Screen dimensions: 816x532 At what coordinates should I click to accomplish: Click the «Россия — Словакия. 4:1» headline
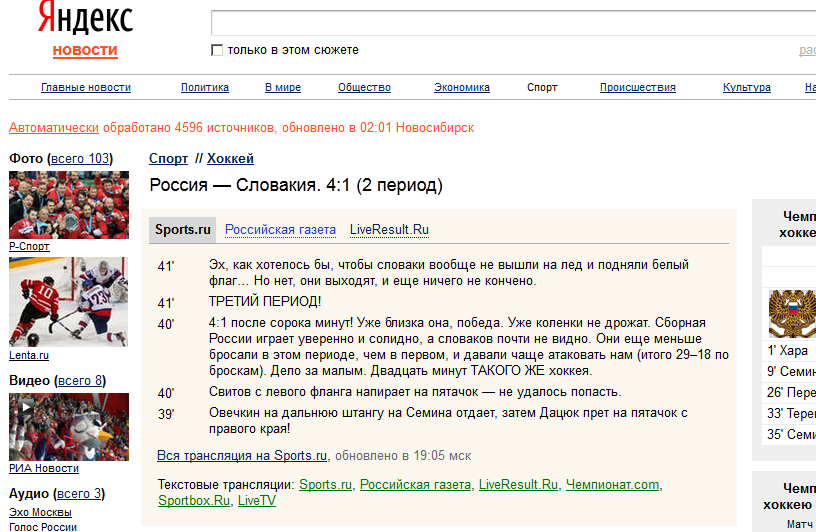(296, 185)
